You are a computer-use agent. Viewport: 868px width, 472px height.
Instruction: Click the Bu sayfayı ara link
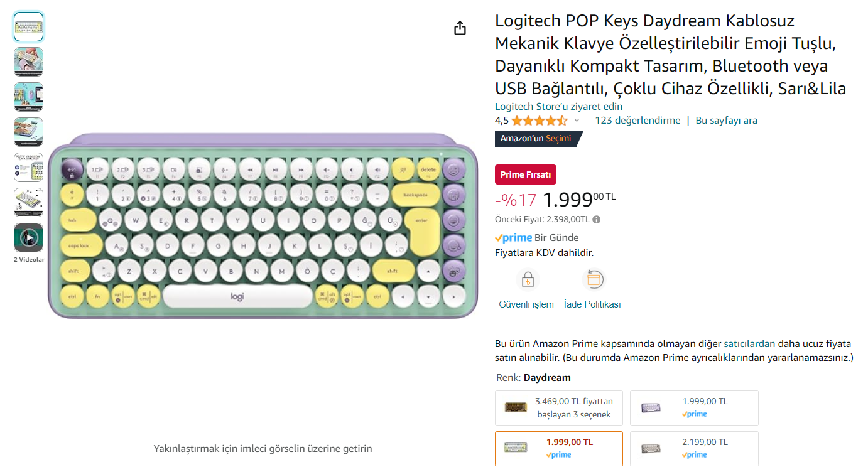point(726,121)
